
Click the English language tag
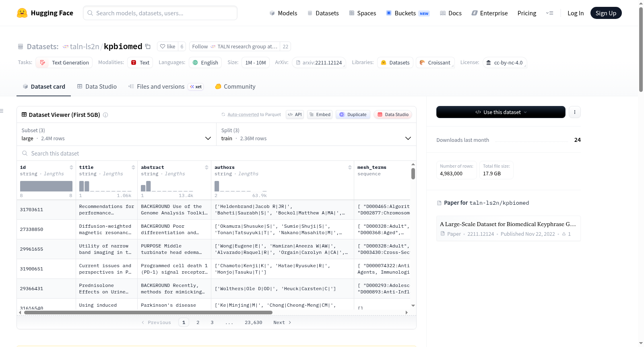pyautogui.click(x=205, y=62)
